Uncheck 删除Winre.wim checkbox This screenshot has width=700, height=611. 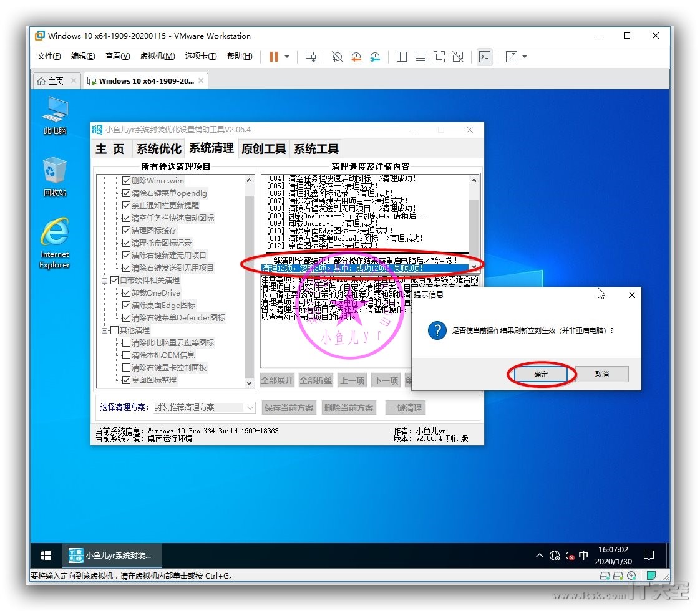127,181
